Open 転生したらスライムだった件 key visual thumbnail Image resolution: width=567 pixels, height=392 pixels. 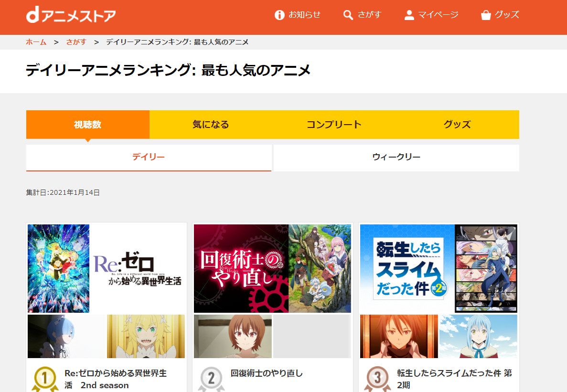pos(439,268)
